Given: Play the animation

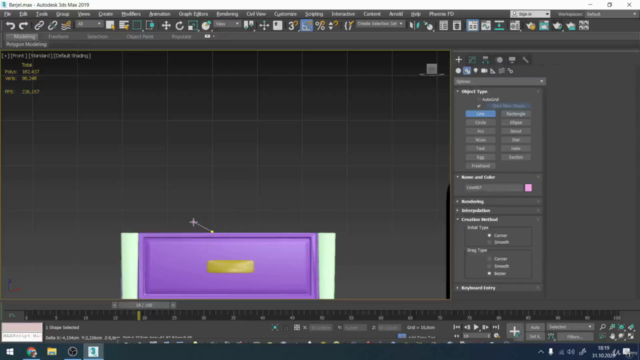Looking at the screenshot, I should pyautogui.click(x=476, y=327).
